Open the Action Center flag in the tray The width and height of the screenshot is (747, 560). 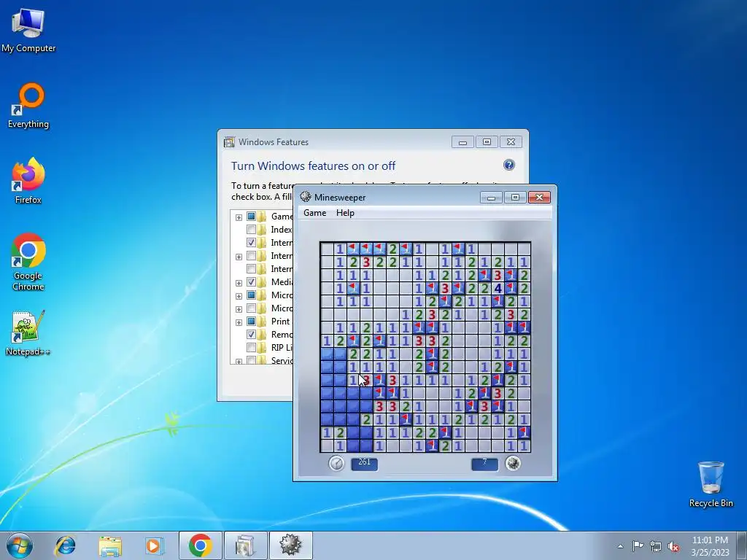(638, 545)
